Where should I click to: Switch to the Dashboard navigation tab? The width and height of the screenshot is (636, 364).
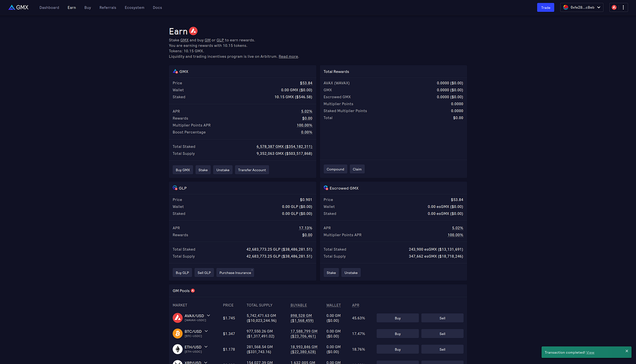click(x=49, y=7)
